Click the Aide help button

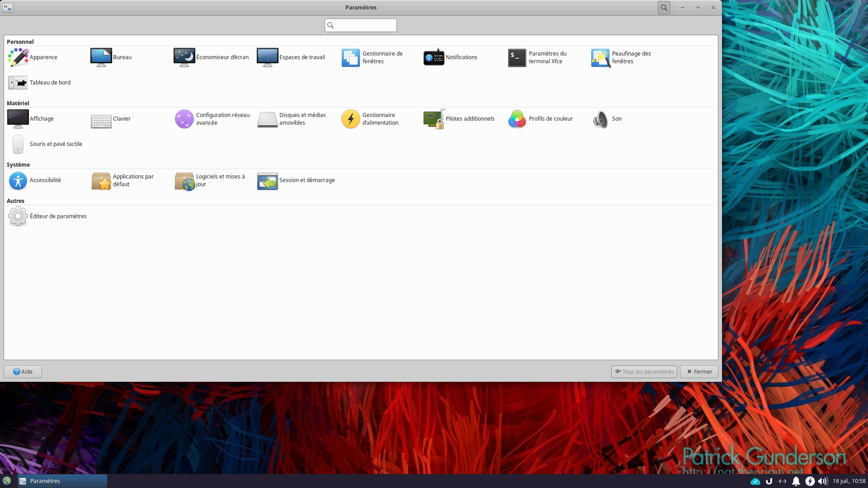23,371
